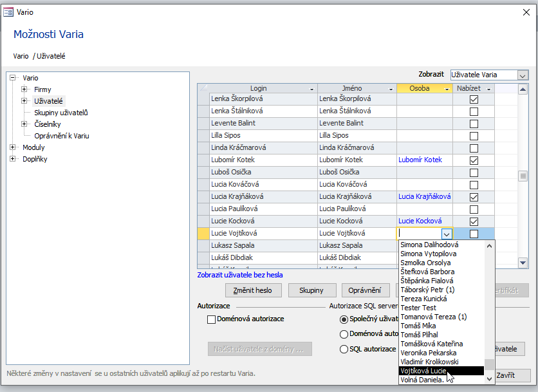Click the dropdown list scroll up arrow

(489, 246)
